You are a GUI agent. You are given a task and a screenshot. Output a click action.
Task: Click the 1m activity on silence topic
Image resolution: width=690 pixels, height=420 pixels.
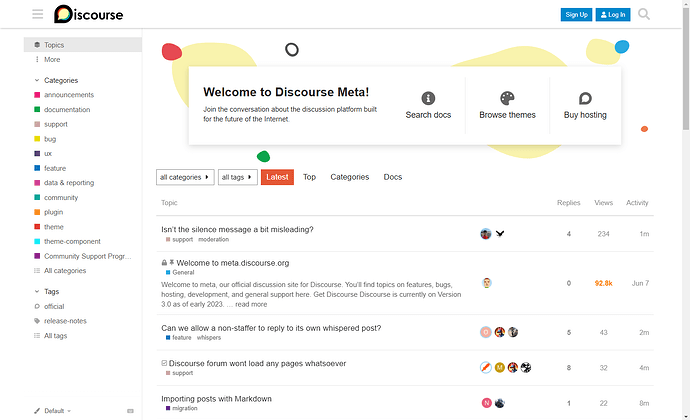click(644, 234)
